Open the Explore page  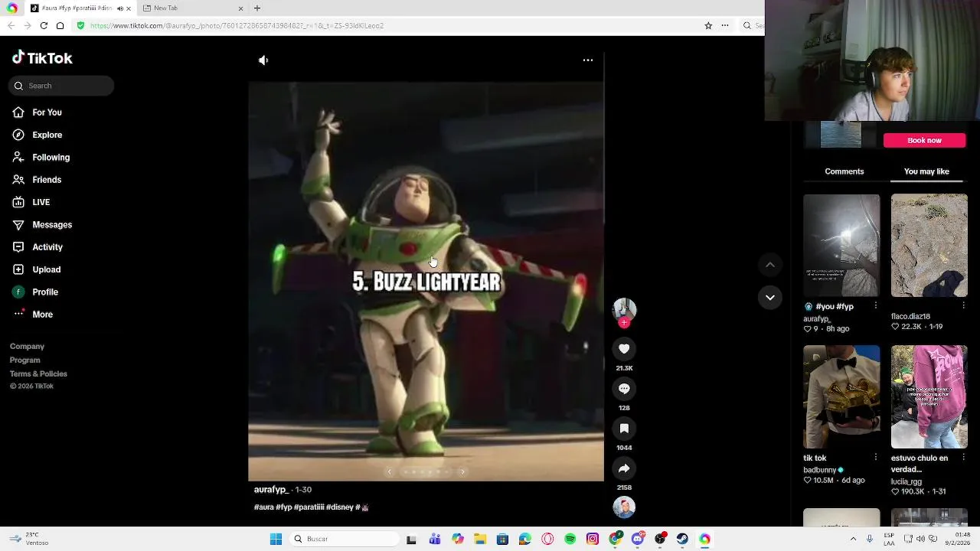(x=47, y=135)
